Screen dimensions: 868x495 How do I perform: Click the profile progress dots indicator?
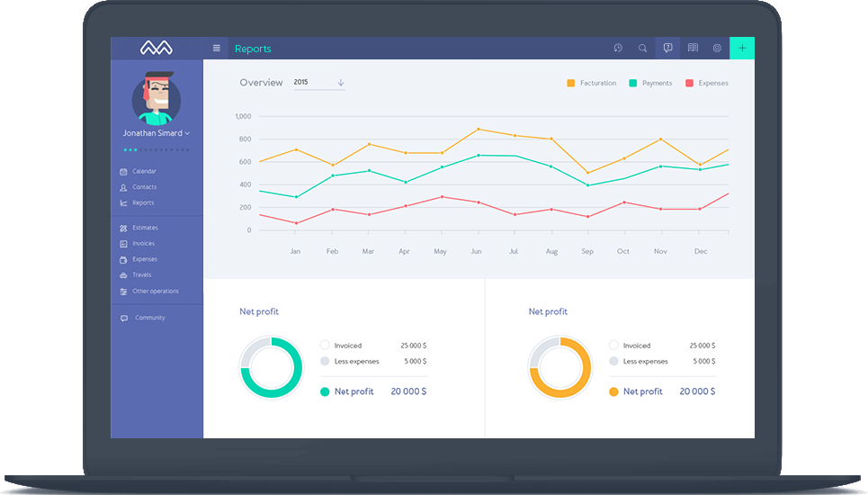click(x=157, y=149)
